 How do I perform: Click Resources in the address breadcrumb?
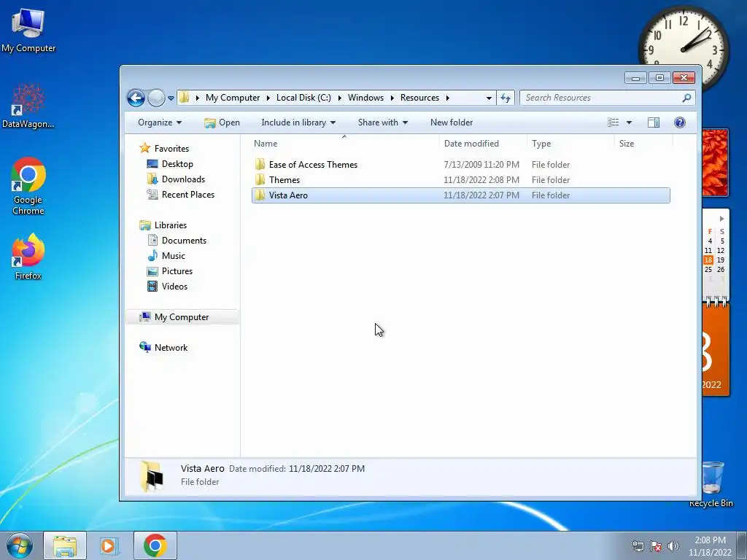419,98
